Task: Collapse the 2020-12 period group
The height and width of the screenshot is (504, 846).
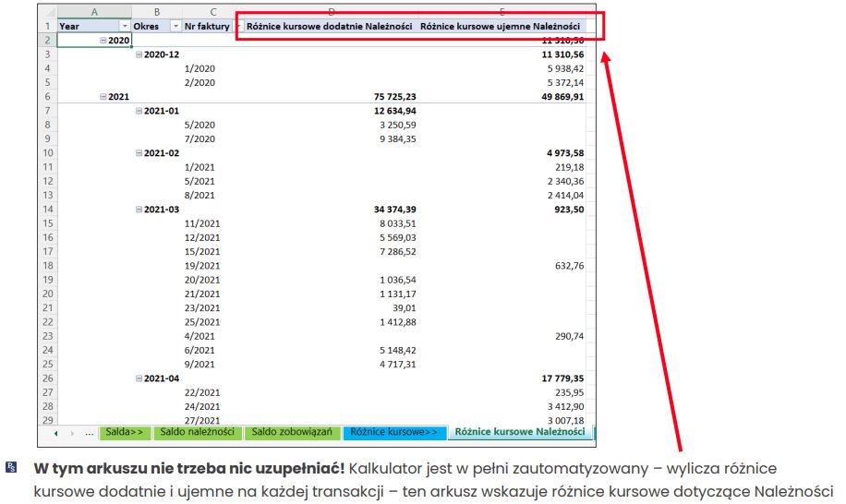Action: point(139,54)
